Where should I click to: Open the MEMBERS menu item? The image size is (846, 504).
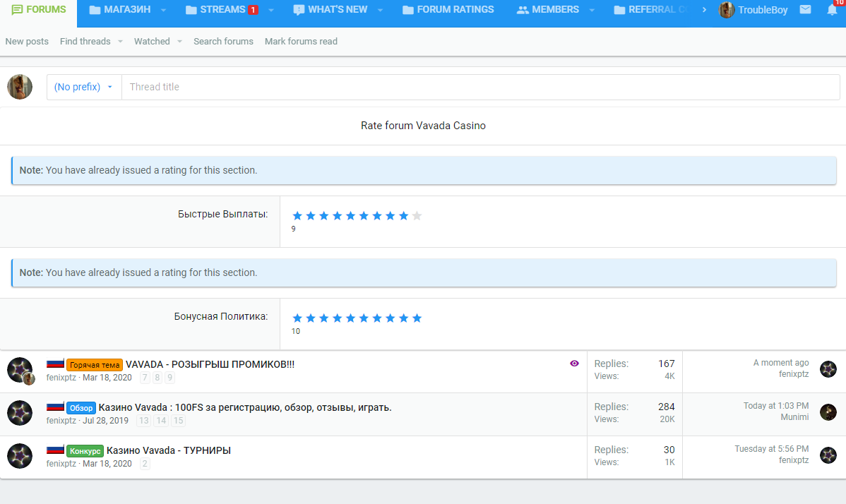pos(547,10)
